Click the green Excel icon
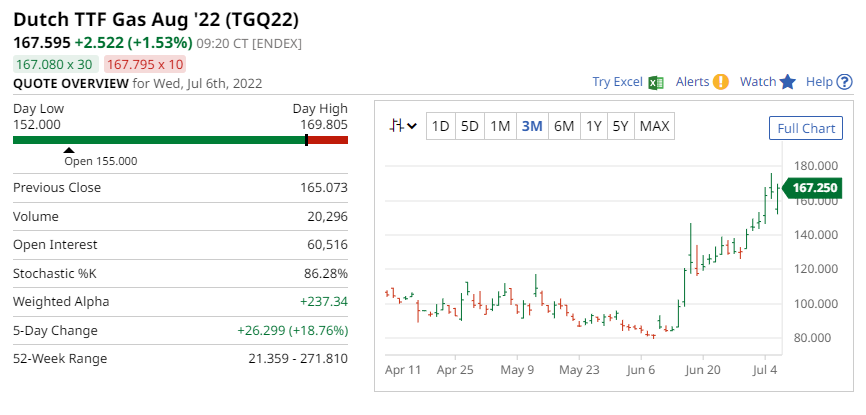Screen dimensions: 866x415 click(x=656, y=82)
